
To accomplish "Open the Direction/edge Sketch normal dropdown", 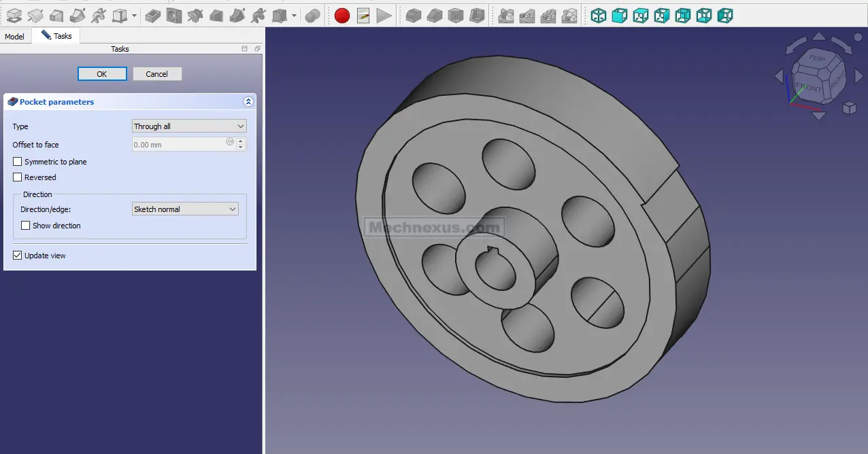I will (x=185, y=209).
